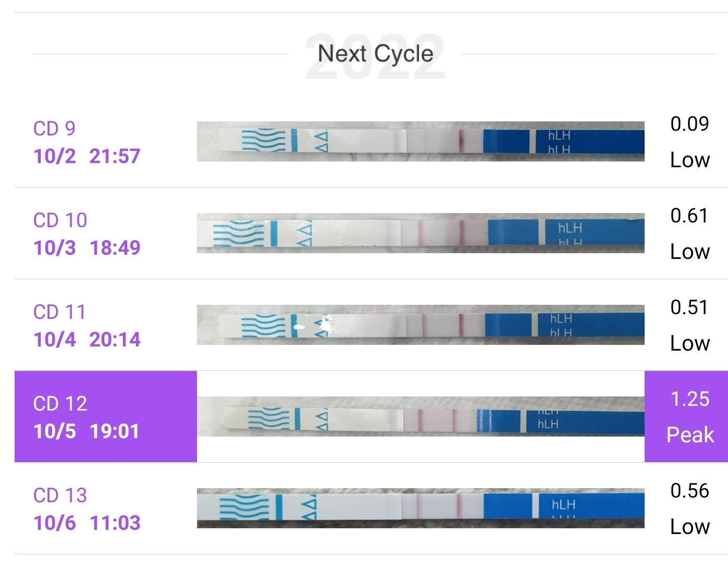Tap the 0.56 ratio value
Screen dimensions: 728x571
(x=689, y=491)
